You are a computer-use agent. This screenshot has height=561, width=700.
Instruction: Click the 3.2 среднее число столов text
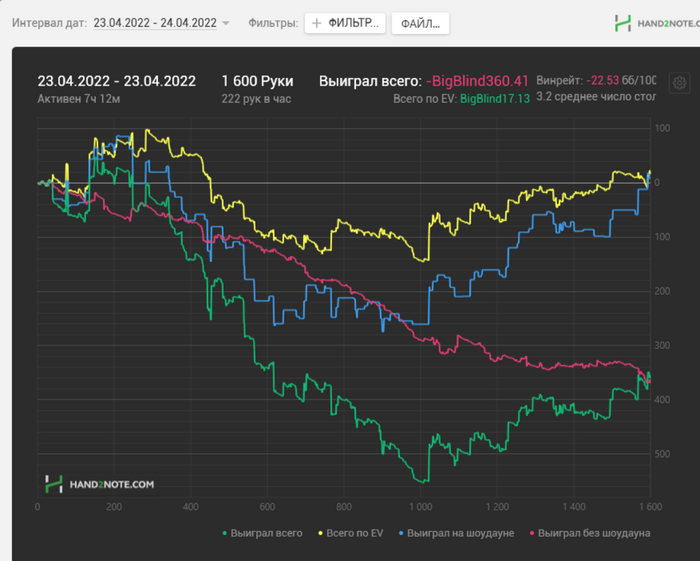point(596,97)
